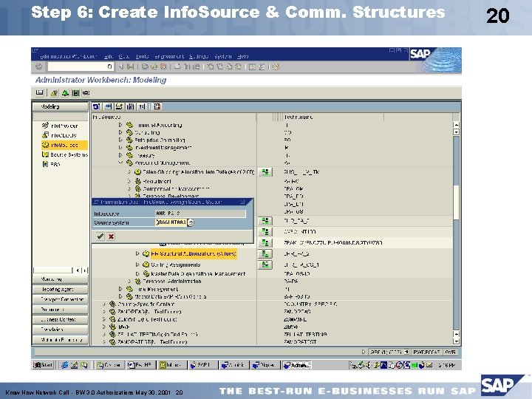532x399 pixels.
Task: Click the green Enter checkmark in the standard toolbar
Action: [38, 66]
